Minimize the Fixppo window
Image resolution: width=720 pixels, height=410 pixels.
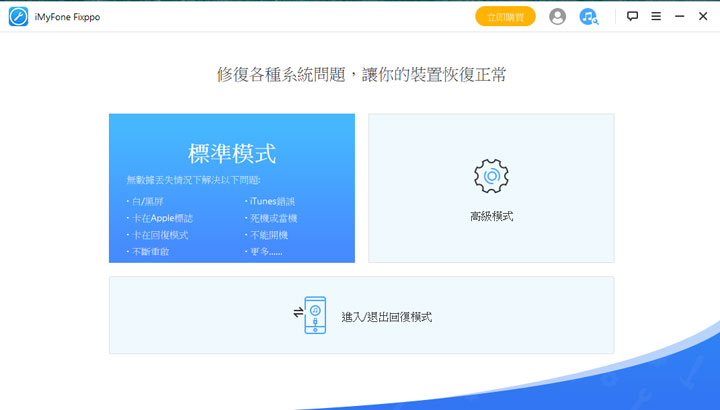(x=680, y=17)
